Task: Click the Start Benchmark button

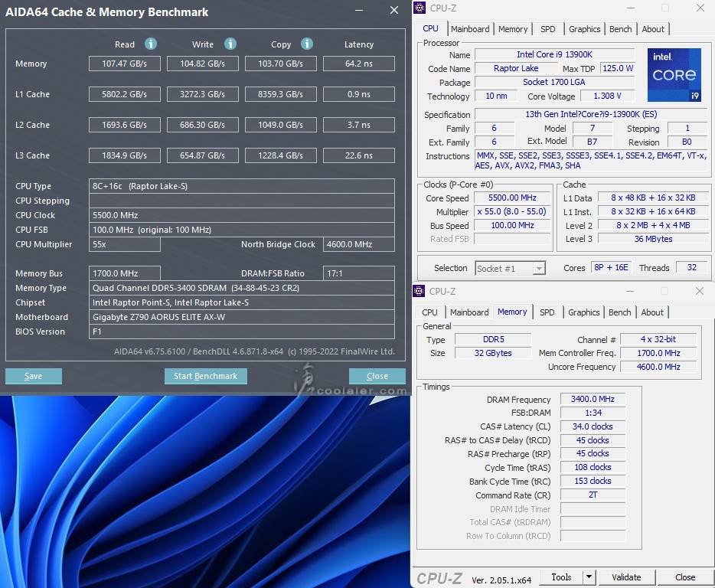Action: [205, 376]
